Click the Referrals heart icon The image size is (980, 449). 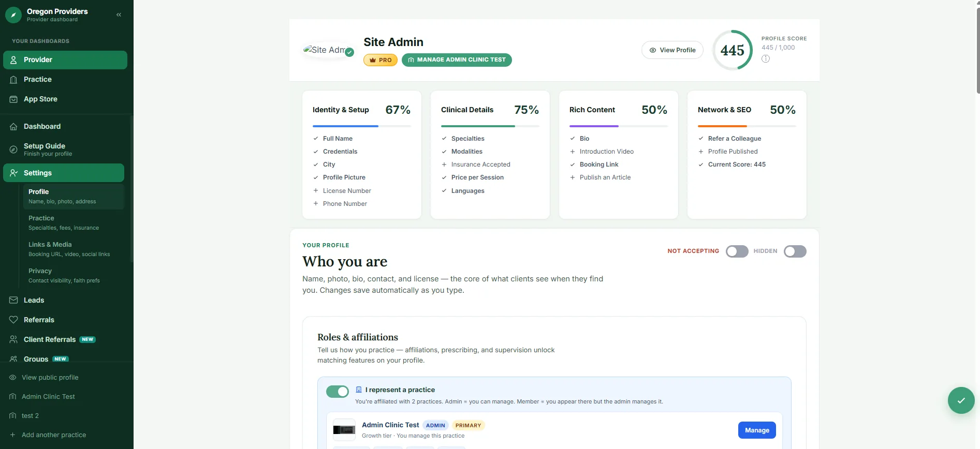[x=13, y=320]
